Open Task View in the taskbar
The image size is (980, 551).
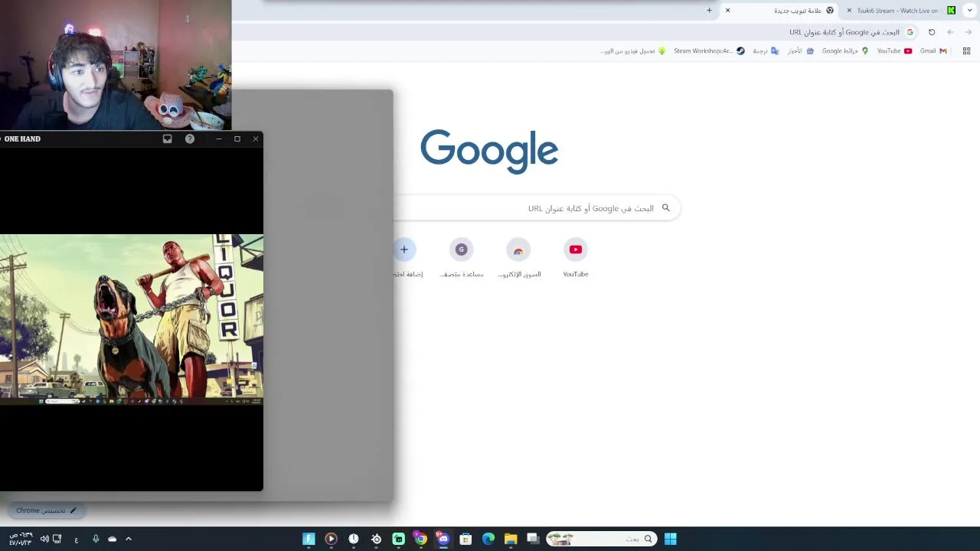533,539
